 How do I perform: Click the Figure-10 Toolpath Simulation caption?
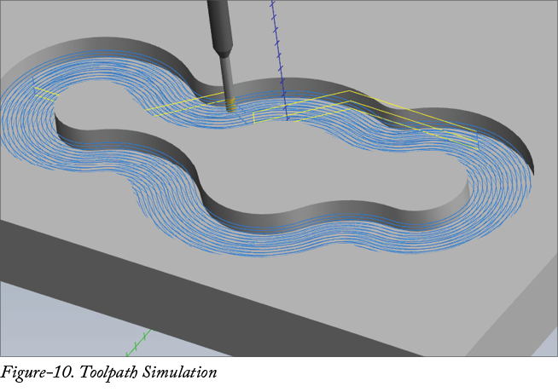[109, 373]
